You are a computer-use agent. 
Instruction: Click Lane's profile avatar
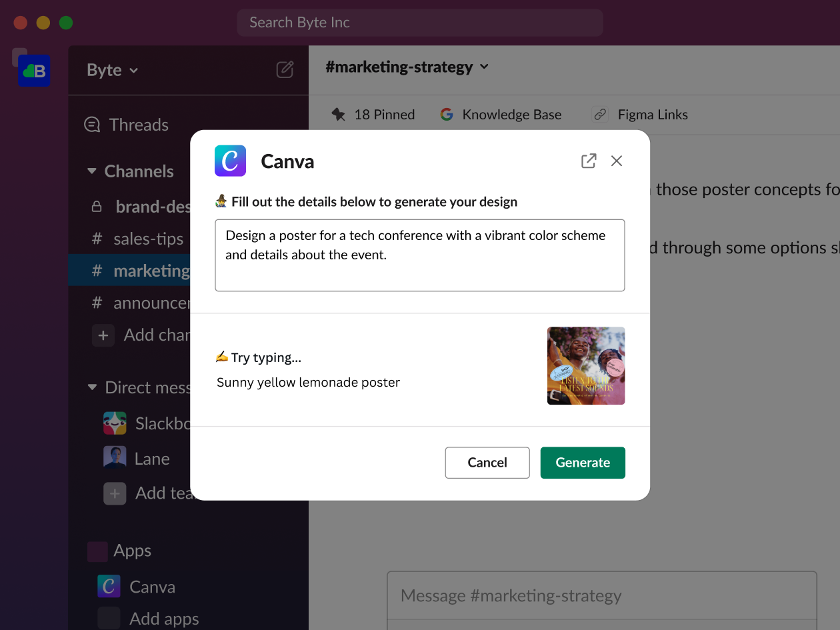[x=115, y=457]
